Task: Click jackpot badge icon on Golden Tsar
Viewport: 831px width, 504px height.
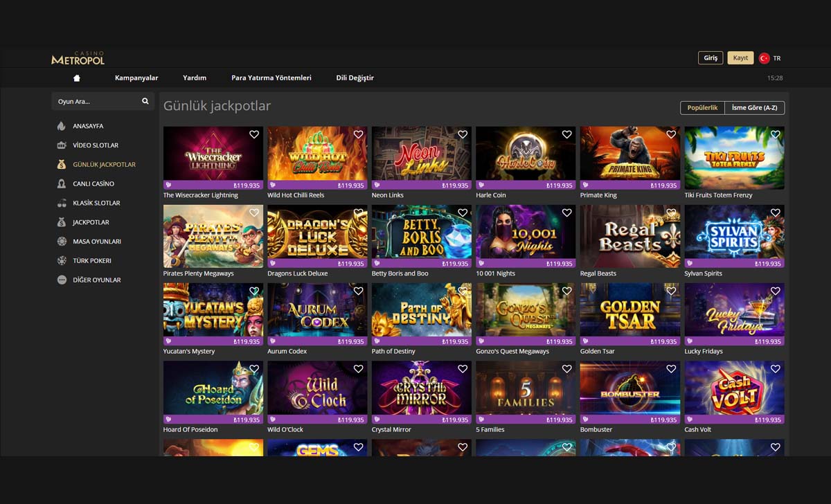Action: click(585, 341)
